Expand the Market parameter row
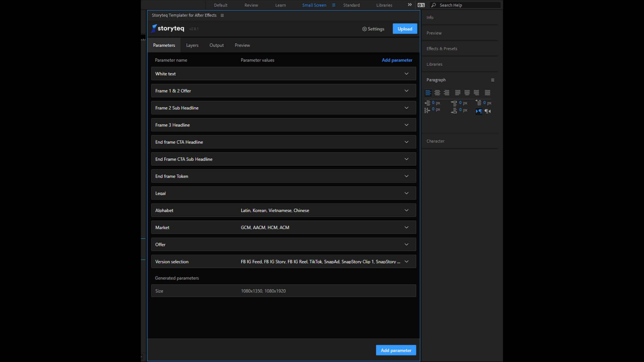 (x=406, y=228)
